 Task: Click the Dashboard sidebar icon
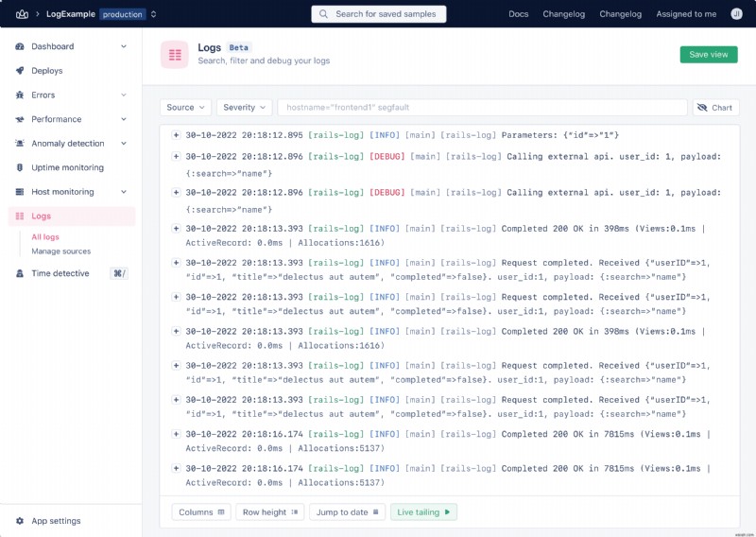20,46
